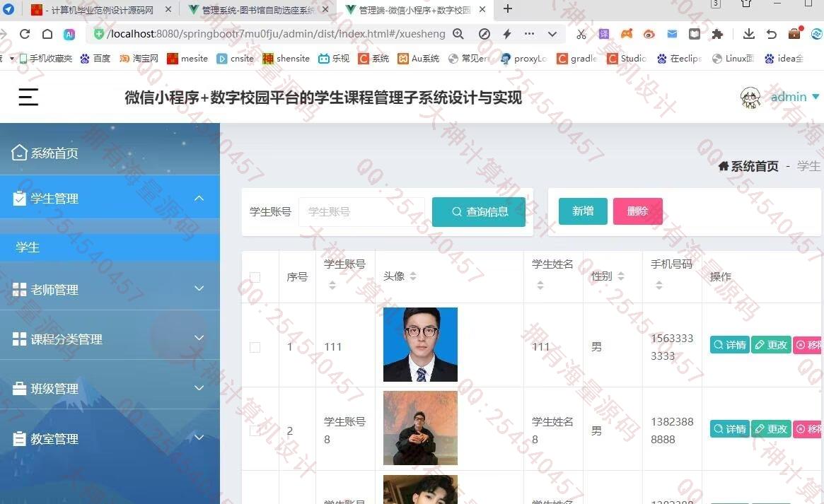
Task: Click the 系统首页 breadcrumb link
Action: pyautogui.click(x=748, y=166)
